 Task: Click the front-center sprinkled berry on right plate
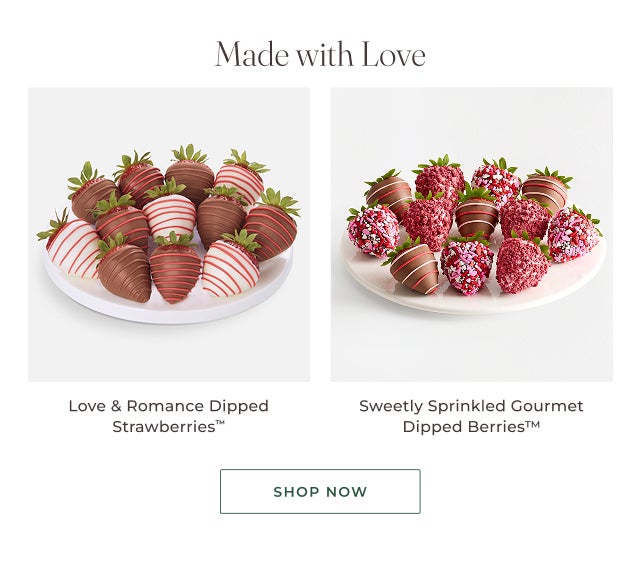click(x=466, y=265)
